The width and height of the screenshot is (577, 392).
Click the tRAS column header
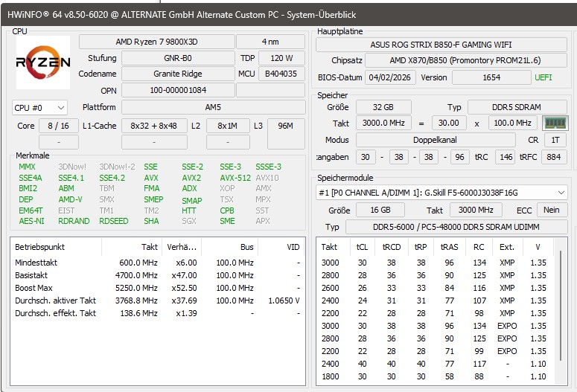[x=449, y=247]
